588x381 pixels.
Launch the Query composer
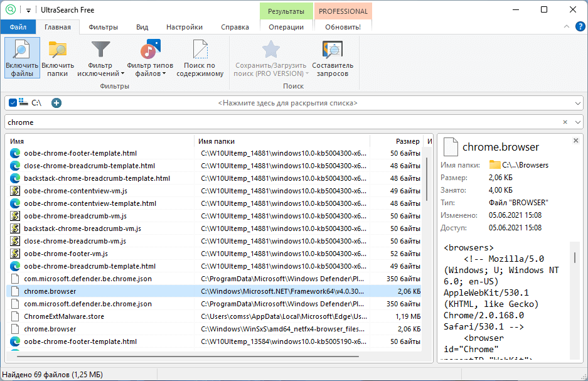pyautogui.click(x=332, y=57)
